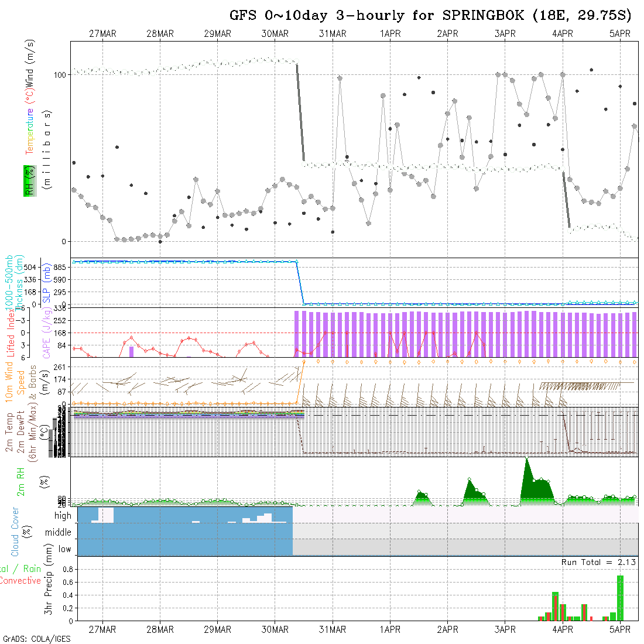This screenshot has height=644, width=644.
Task: Select the 0.8 precipitation axis value
Action: tap(68, 570)
